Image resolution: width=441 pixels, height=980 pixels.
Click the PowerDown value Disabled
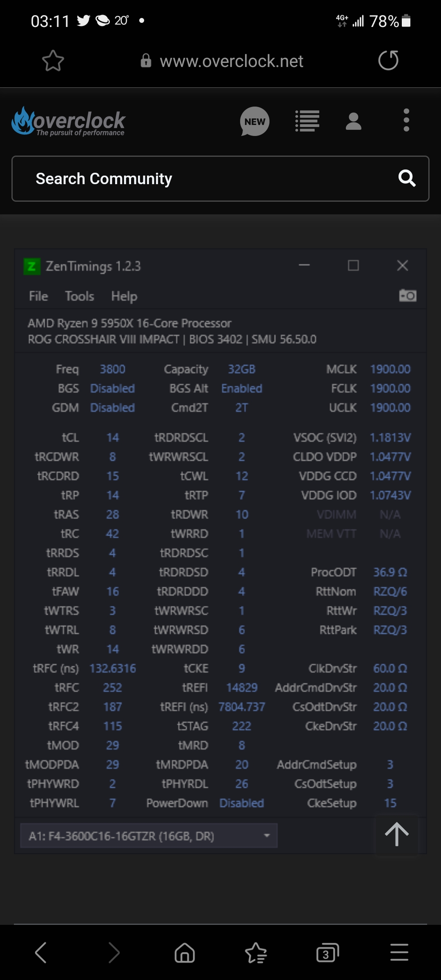[242, 803]
